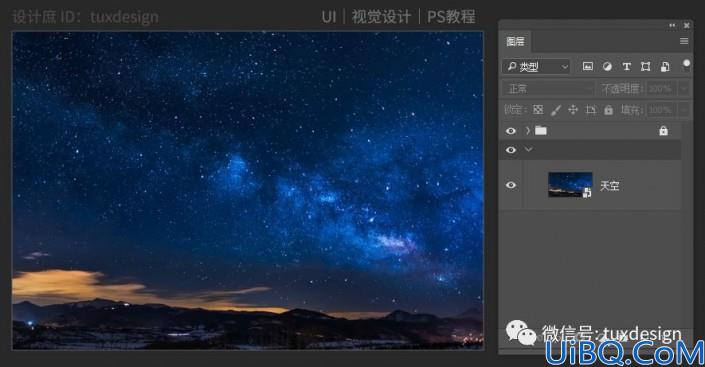Click the 天空 layer name
This screenshot has width=705, height=367.
[610, 185]
